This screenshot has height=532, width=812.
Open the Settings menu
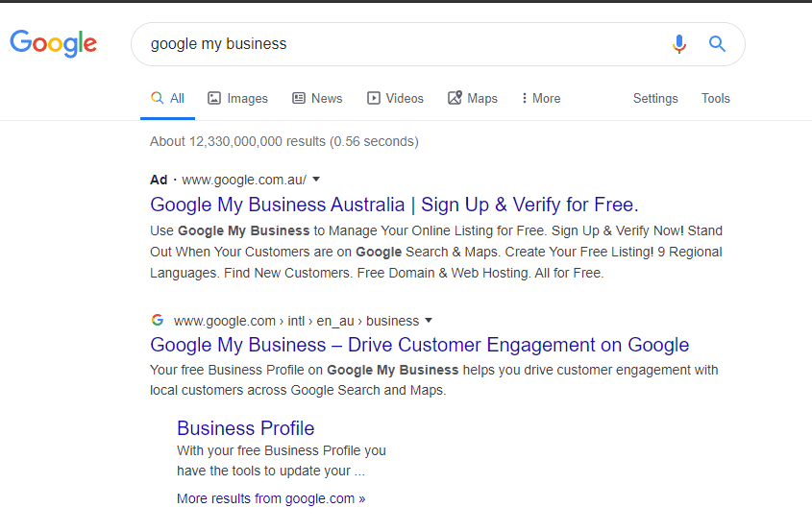[655, 98]
